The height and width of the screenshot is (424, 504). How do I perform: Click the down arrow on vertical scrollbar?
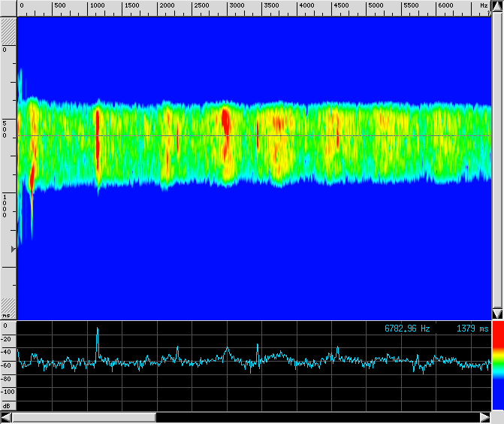tap(496, 313)
